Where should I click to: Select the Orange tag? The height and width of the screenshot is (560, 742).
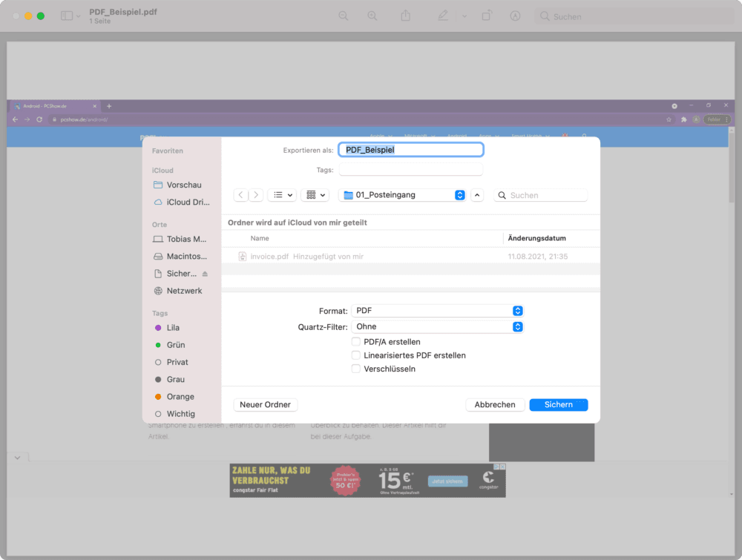coord(174,397)
